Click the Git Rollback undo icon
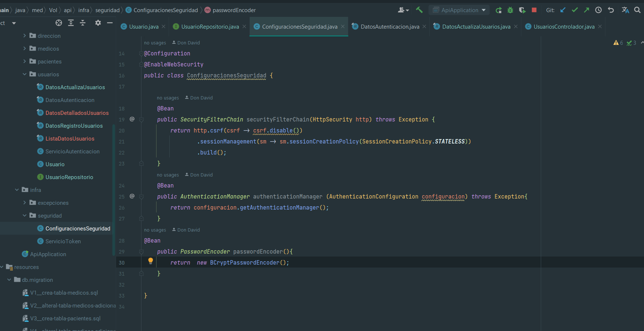 point(611,10)
